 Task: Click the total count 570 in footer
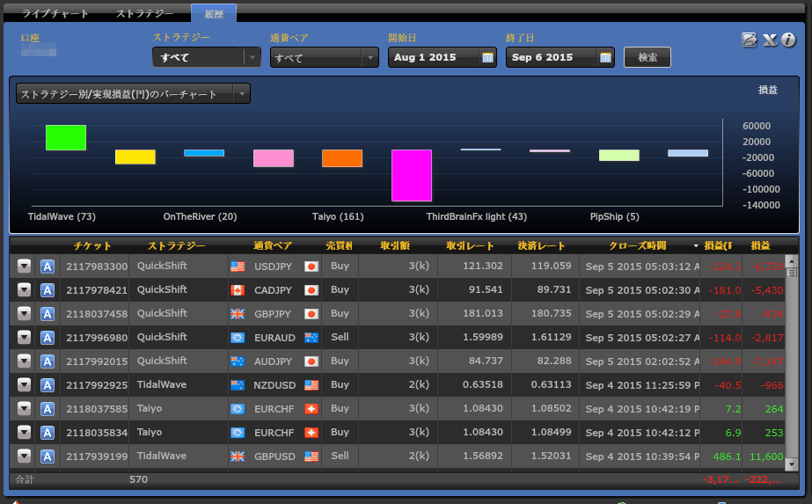point(138,479)
